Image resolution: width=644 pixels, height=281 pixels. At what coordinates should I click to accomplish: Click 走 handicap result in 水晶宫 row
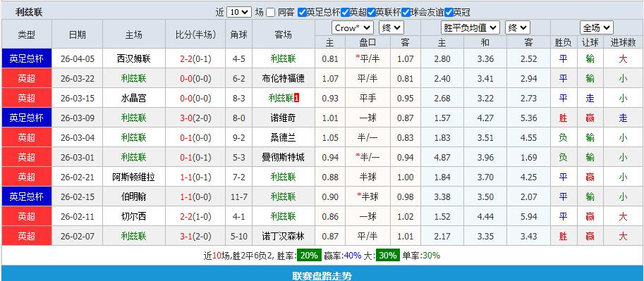590,98
